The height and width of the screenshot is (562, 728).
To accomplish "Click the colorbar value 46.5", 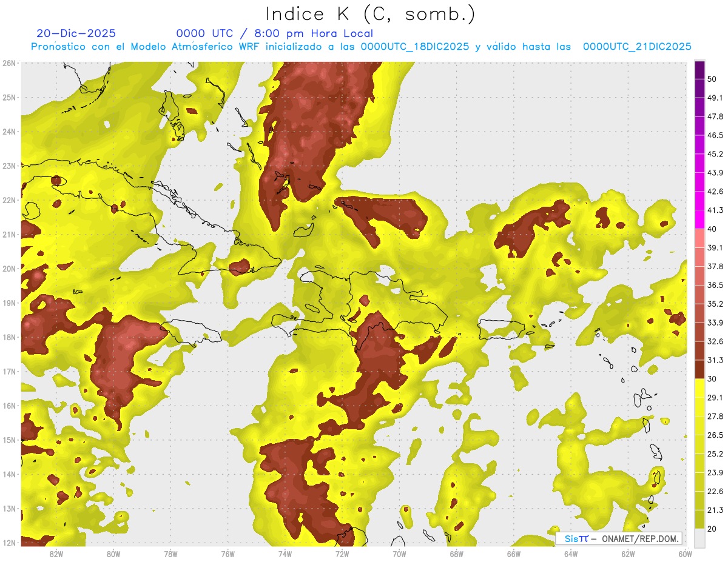I will point(715,135).
